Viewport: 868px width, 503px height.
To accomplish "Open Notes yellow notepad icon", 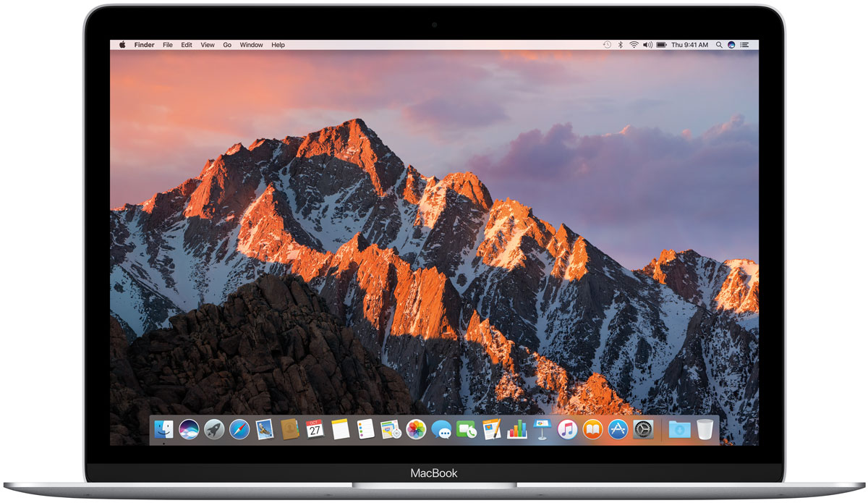I will [x=340, y=429].
